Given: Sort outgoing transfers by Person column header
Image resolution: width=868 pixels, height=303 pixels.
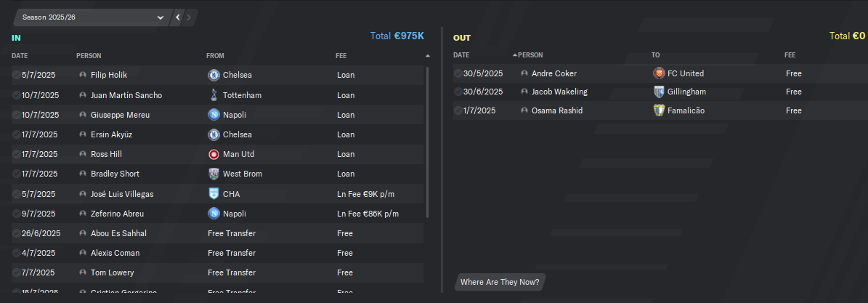Looking at the screenshot, I should (530, 55).
